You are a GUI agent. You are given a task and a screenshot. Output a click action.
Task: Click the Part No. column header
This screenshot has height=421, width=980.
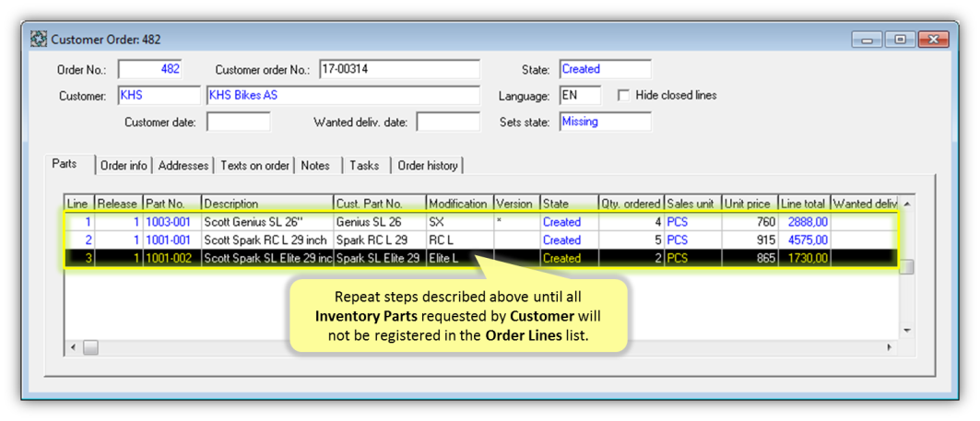click(172, 204)
